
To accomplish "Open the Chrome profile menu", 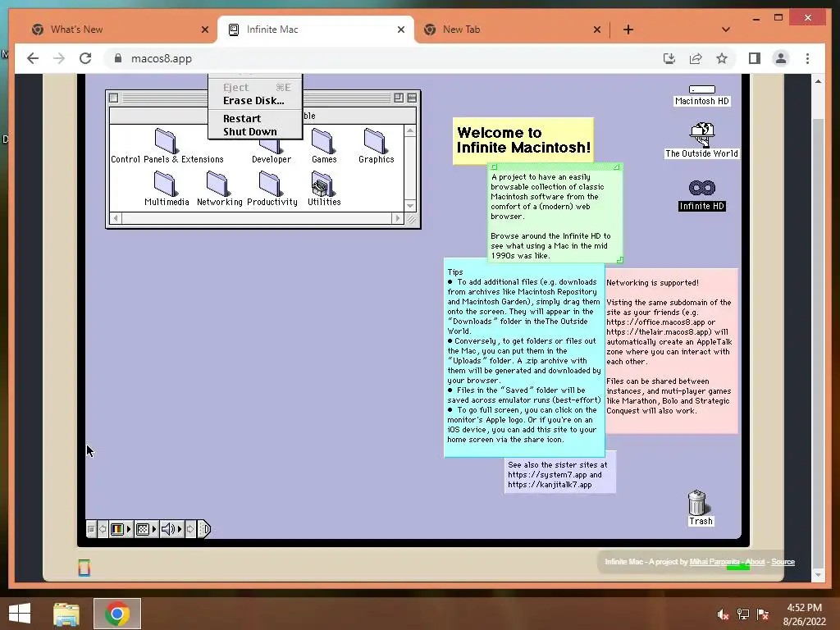I will click(781, 58).
